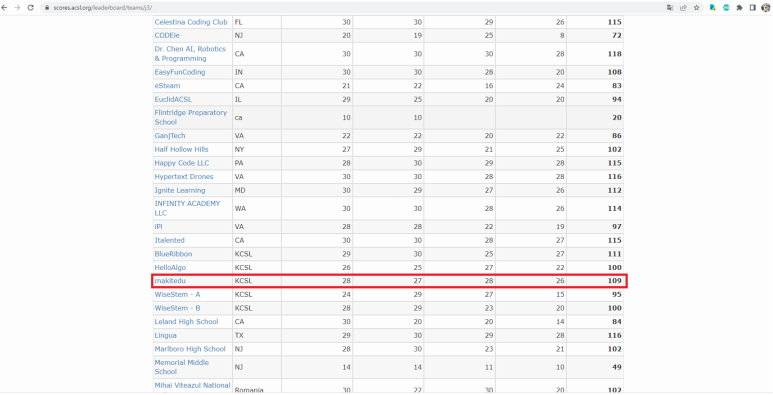Open the Chrome profile avatar
The image size is (773, 395).
pyautogui.click(x=766, y=8)
